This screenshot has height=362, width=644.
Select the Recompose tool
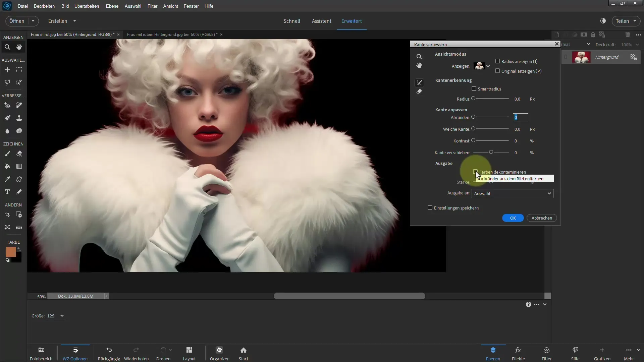[x=19, y=215]
